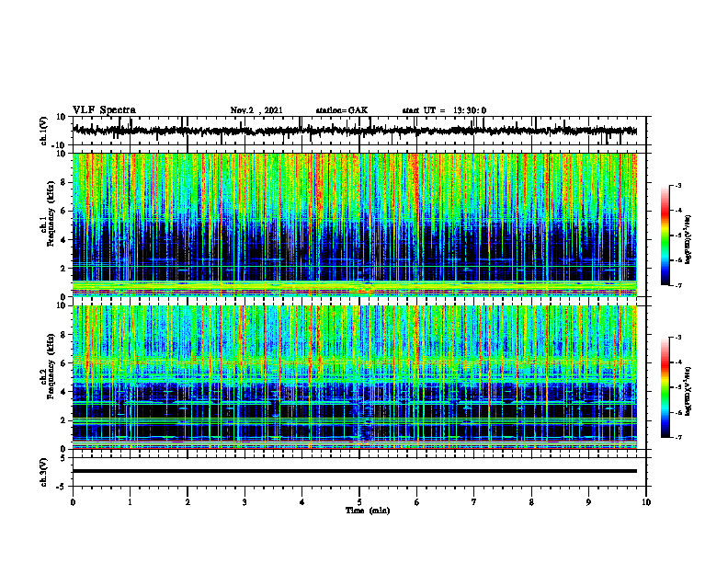Image resolution: width=728 pixels, height=563 pixels.
Task: Click the date 'Nov.2 , 2021'
Action: [x=256, y=110]
